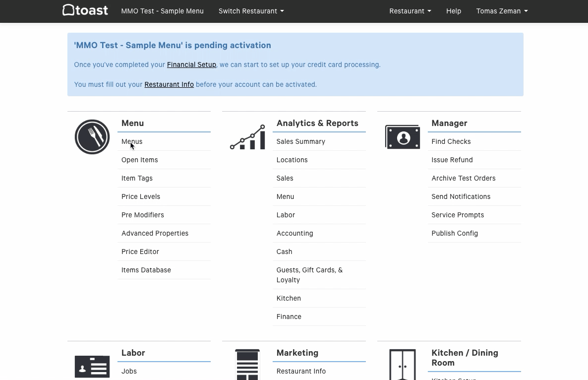588x380 pixels.
Task: Click the Analytics & Reports chart icon
Action: (247, 137)
